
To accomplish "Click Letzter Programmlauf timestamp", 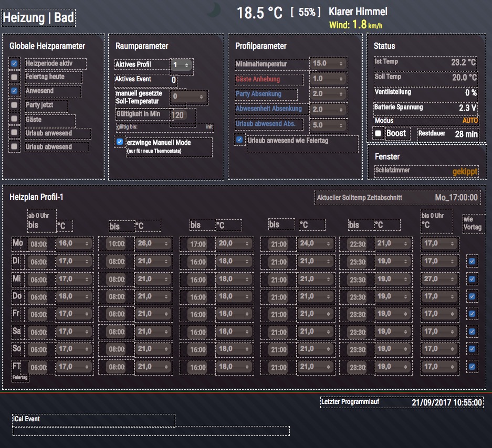I will [x=446, y=402].
